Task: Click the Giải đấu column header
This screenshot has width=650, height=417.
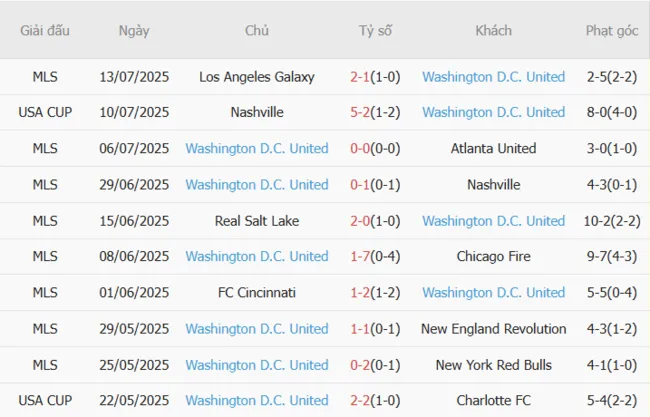Action: coord(45,31)
